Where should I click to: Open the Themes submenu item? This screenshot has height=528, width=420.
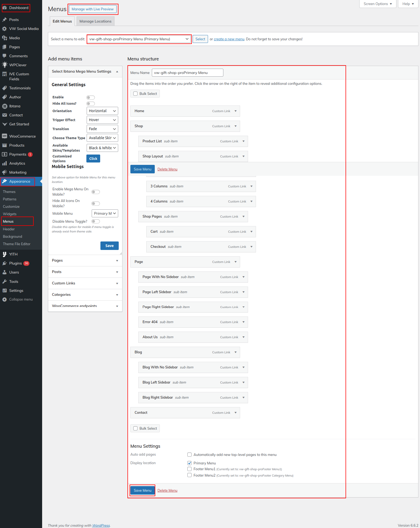coord(9,192)
